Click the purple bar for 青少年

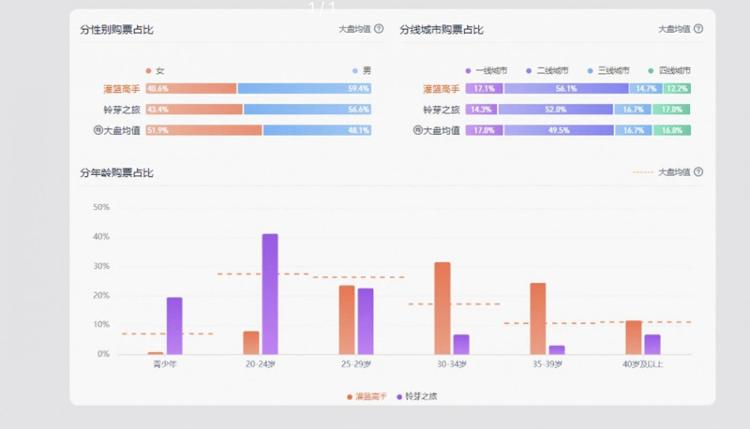tap(174, 326)
